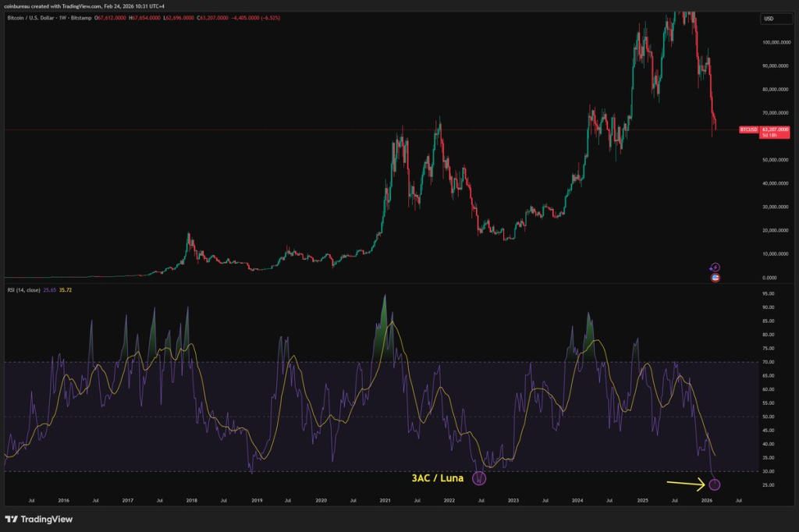Click the 2026 label on the time axis

tap(708, 502)
